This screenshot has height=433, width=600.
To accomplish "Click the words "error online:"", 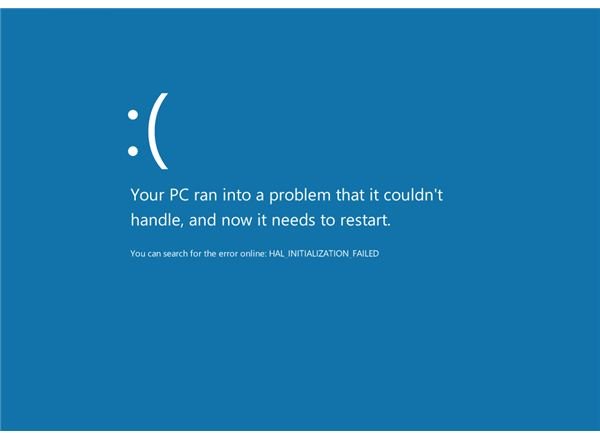I will pos(242,254).
